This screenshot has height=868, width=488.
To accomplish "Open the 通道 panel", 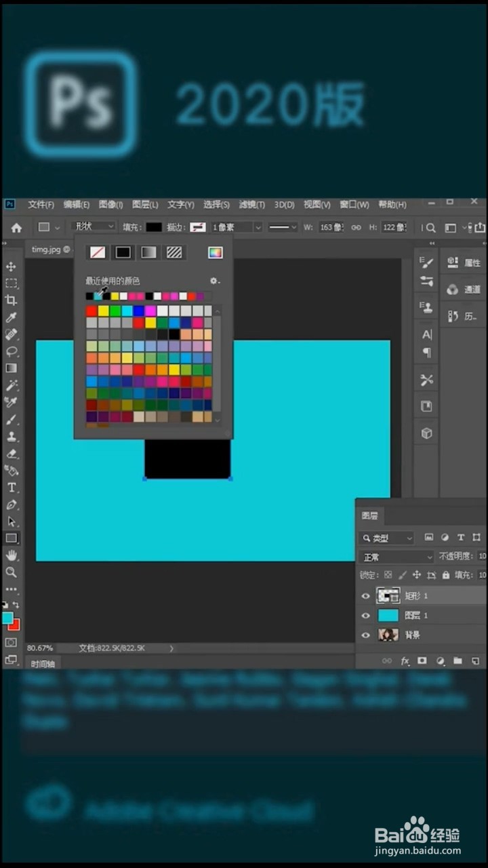I will [x=464, y=290].
